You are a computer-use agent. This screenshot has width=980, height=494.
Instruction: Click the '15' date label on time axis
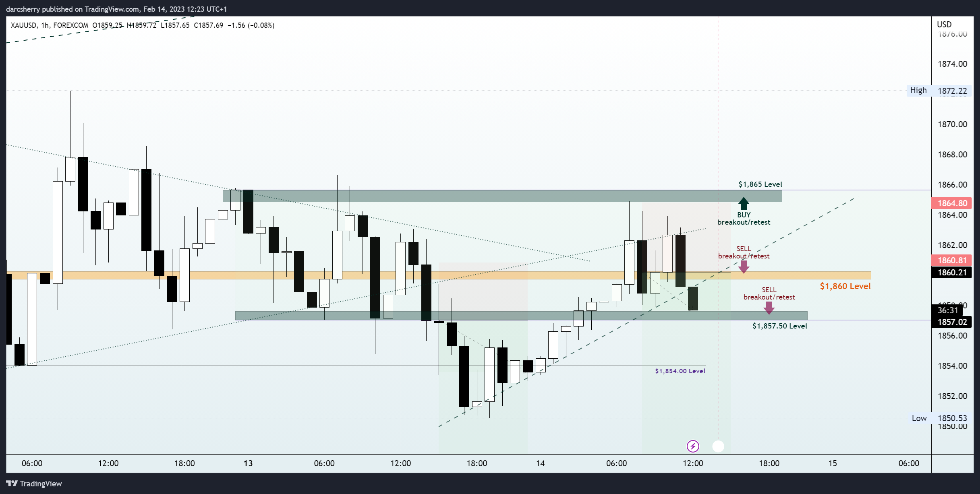[x=833, y=463]
